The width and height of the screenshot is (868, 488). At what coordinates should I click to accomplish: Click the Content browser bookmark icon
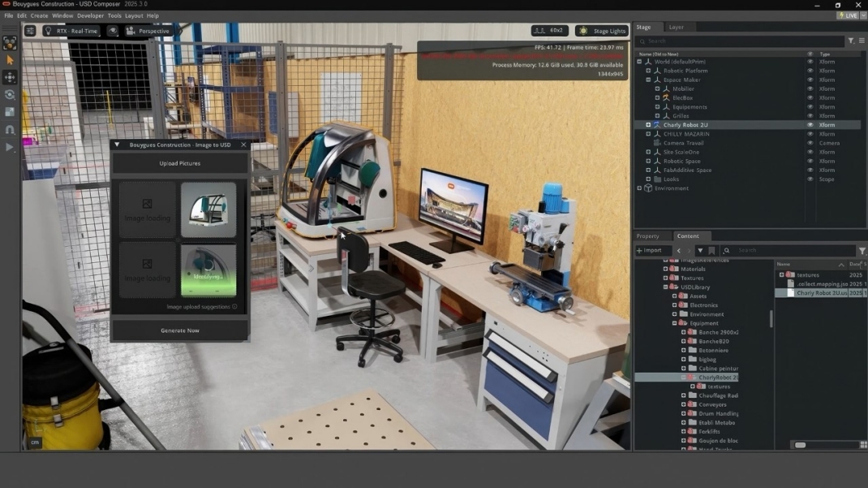tap(711, 251)
